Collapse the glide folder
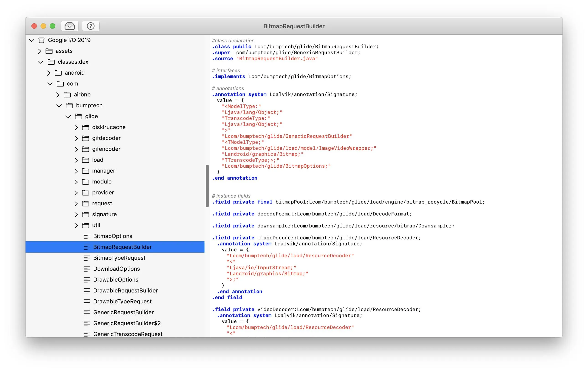 click(x=68, y=116)
